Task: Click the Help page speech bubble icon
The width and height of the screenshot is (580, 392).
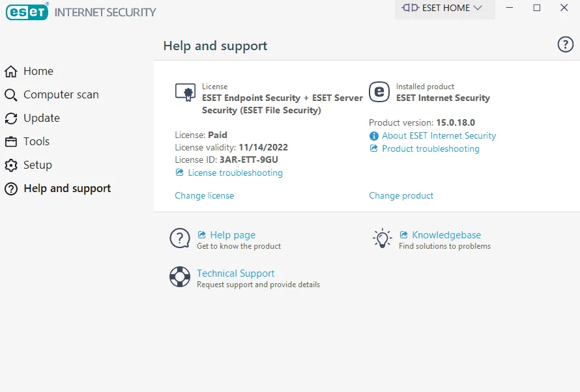Action: pyautogui.click(x=180, y=238)
